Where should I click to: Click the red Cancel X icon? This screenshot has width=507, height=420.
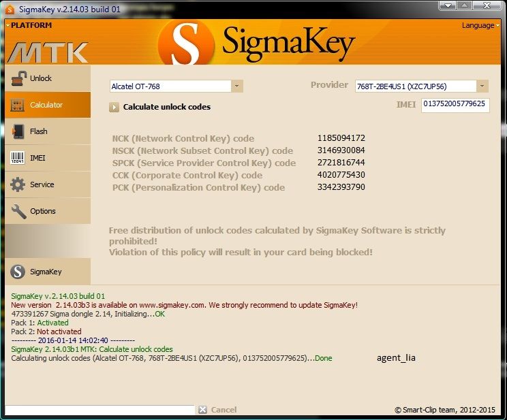(x=202, y=410)
